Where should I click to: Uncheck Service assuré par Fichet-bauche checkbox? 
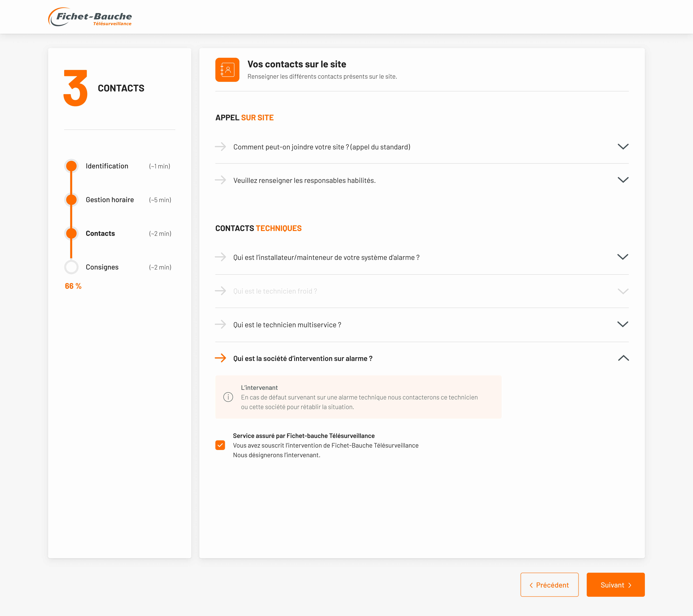tap(220, 445)
